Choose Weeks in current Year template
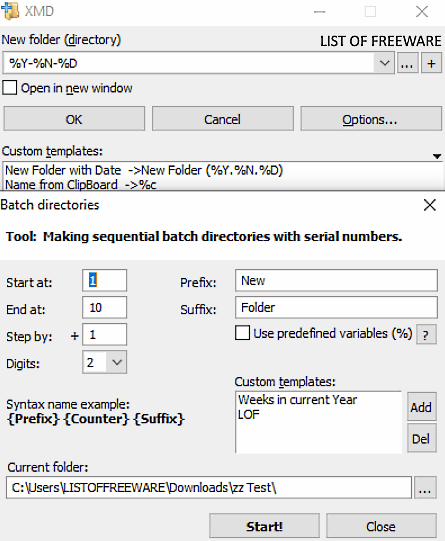The image size is (445, 541). [x=297, y=400]
